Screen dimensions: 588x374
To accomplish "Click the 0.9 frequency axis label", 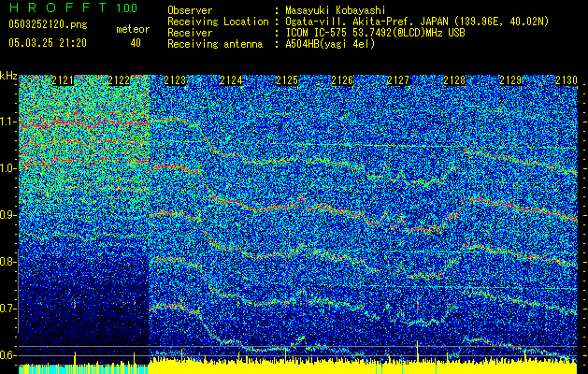I will [8, 215].
